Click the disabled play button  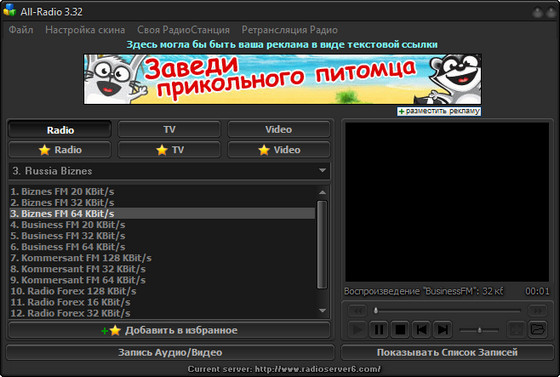click(x=357, y=330)
